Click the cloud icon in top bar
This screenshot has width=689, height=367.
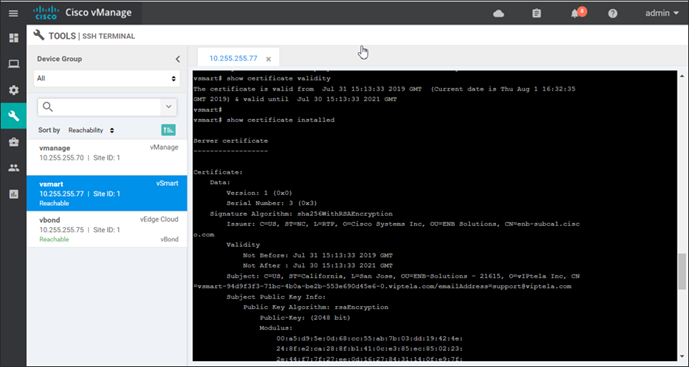pos(498,14)
